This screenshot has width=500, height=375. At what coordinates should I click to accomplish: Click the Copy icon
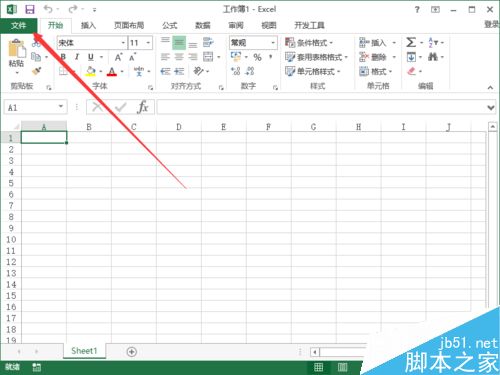(36, 57)
